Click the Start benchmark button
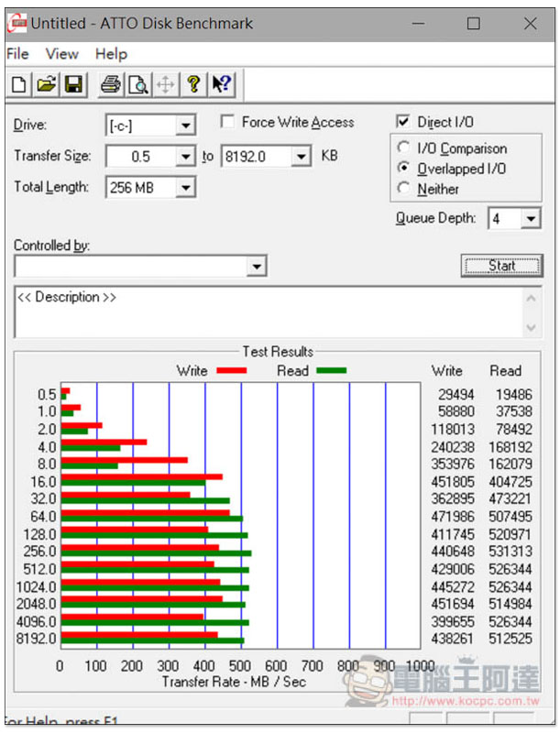 (501, 266)
